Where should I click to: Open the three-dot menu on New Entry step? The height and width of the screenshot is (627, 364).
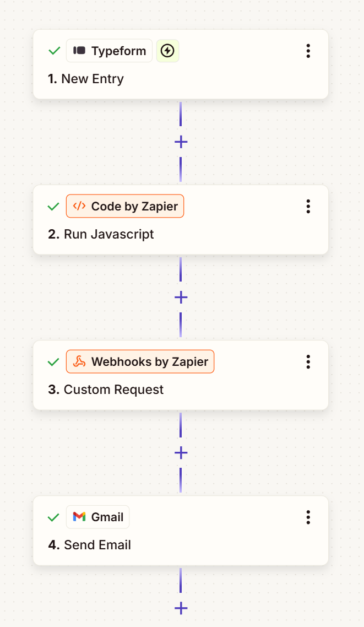pos(308,51)
